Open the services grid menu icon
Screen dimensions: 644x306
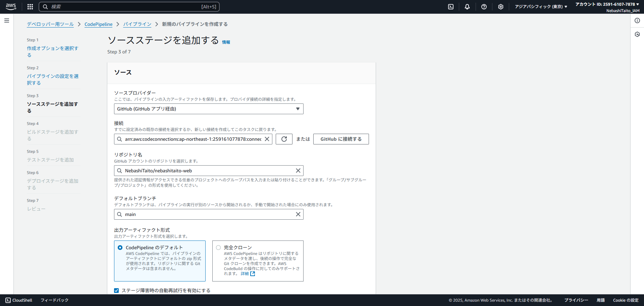(x=30, y=7)
